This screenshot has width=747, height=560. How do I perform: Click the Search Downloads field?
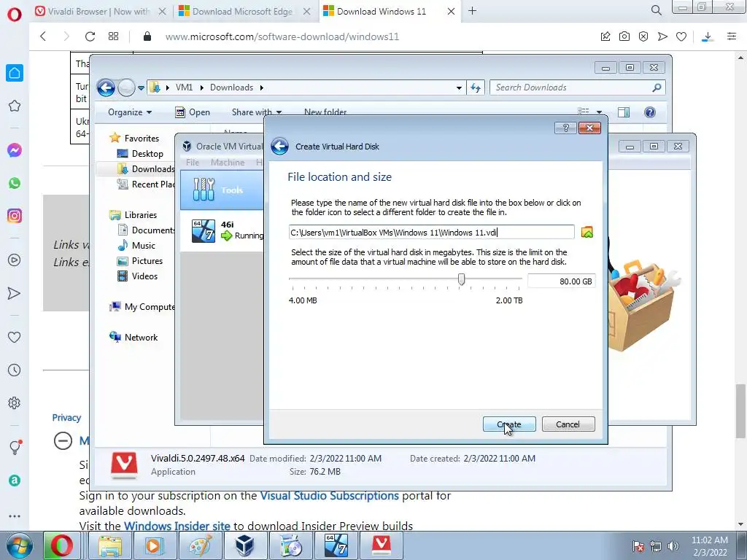[577, 87]
